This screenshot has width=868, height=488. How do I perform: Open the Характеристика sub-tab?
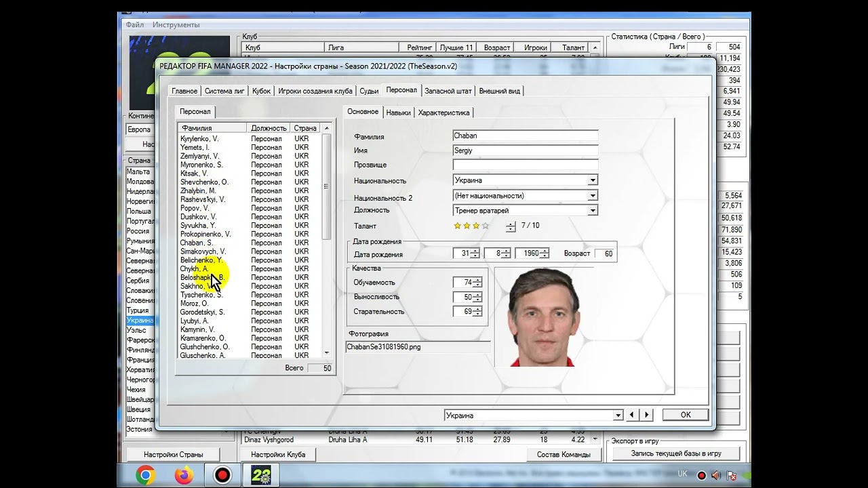coord(443,113)
